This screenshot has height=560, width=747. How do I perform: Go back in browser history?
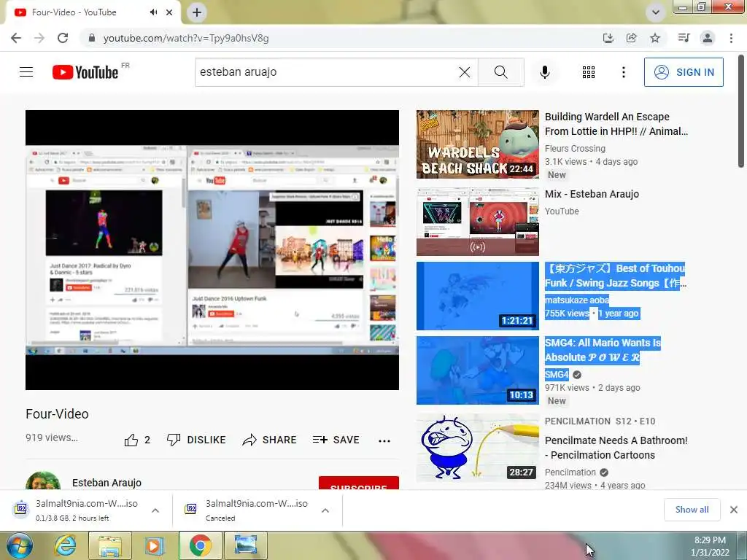(x=16, y=38)
